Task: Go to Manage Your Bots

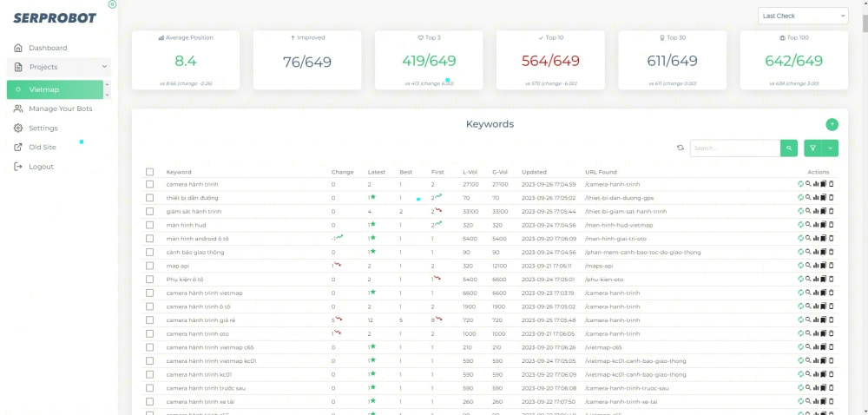Action: [61, 109]
